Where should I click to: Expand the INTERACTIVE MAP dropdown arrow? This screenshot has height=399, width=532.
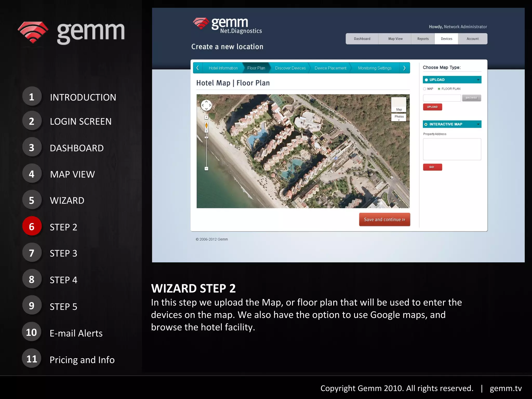[x=478, y=124]
